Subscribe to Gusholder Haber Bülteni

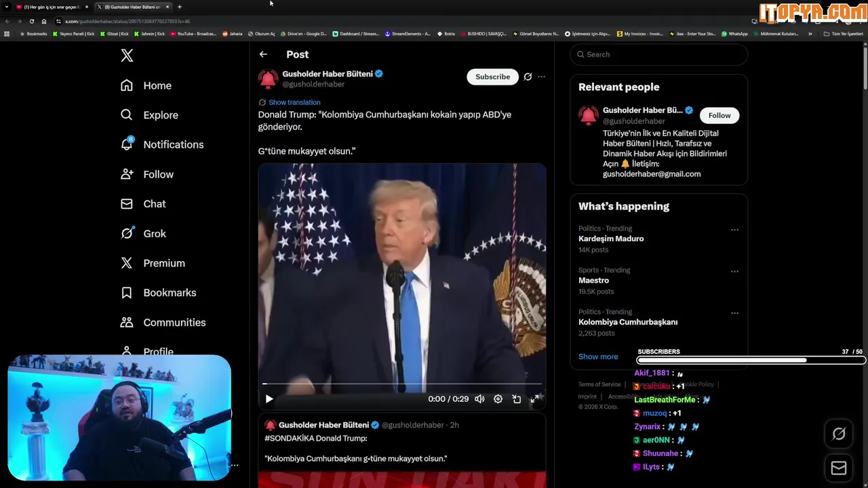click(492, 77)
